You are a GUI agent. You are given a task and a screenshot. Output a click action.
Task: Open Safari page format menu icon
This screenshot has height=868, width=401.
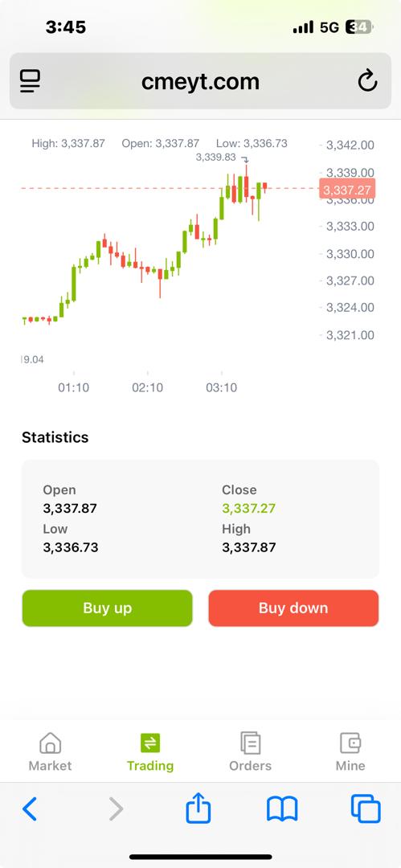click(31, 81)
